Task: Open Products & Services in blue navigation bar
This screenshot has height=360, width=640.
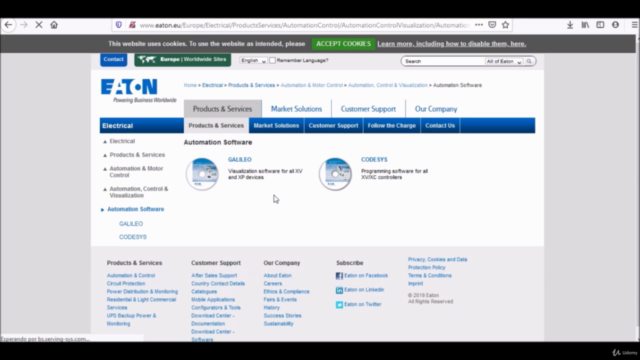Action: (216, 125)
